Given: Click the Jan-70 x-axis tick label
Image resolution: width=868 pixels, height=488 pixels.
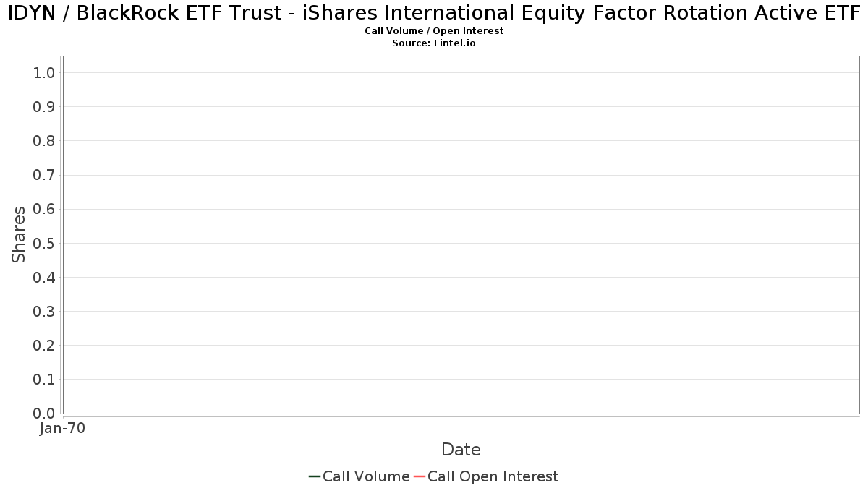Looking at the screenshot, I should coord(63,429).
